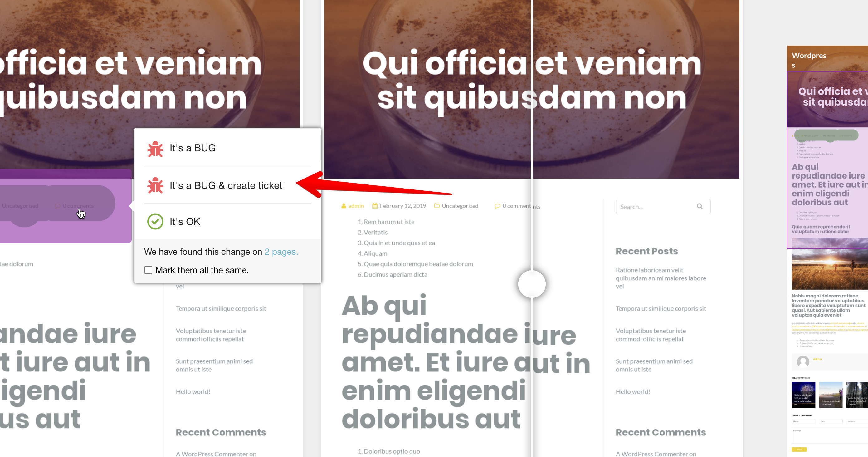Screen dimensions: 868x457
Task: Select 'It's OK' context menu entry
Action: pyautogui.click(x=185, y=222)
